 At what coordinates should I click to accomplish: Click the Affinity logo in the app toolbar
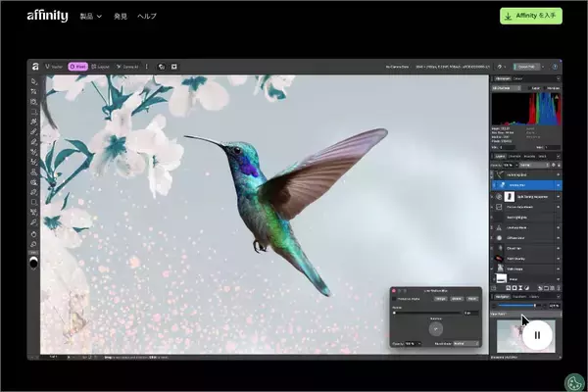pyautogui.click(x=35, y=67)
